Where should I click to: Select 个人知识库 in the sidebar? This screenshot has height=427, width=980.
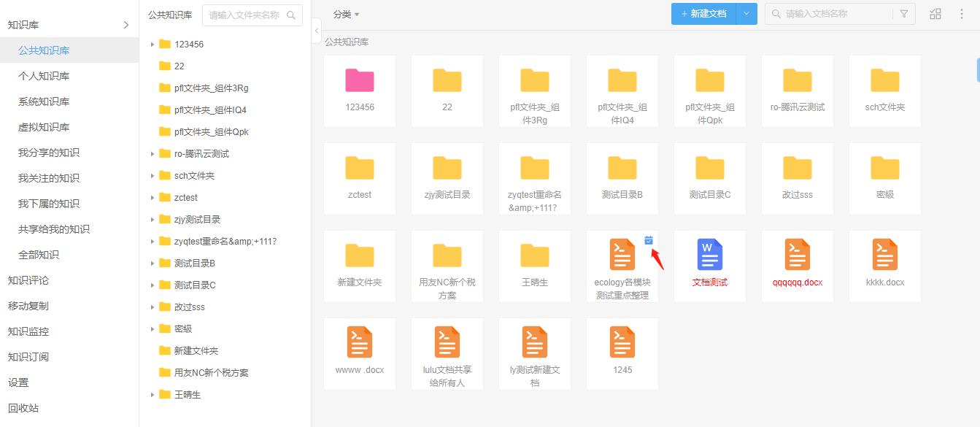44,76
